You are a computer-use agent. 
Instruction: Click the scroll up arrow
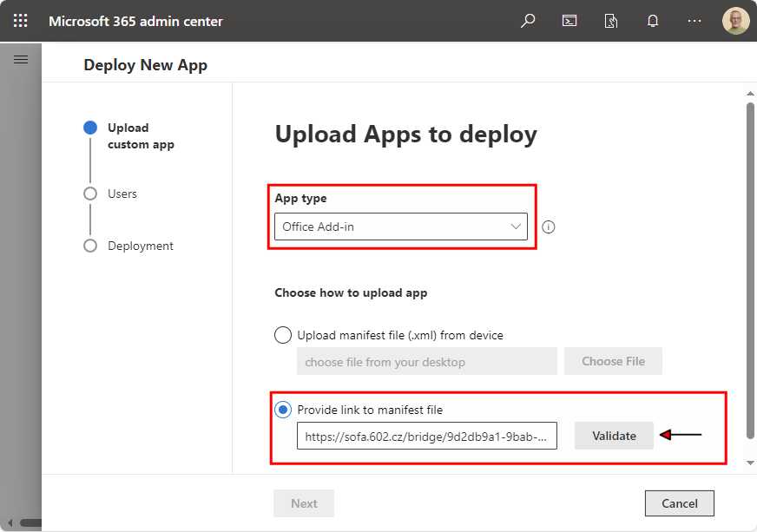750,94
